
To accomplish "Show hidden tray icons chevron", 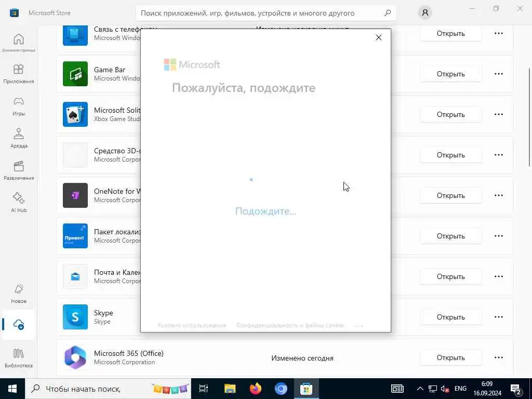I will pos(420,389).
